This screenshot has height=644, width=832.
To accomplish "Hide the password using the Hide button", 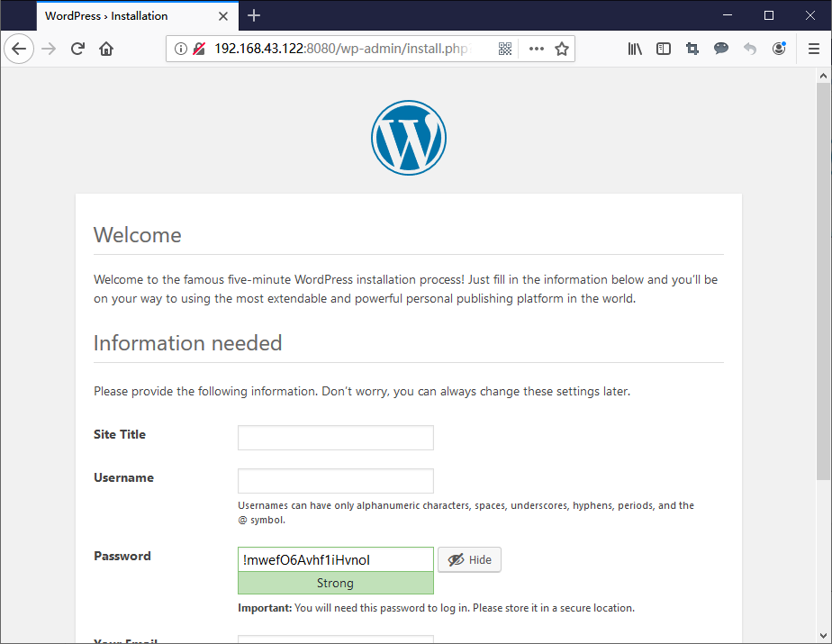I will [x=469, y=559].
